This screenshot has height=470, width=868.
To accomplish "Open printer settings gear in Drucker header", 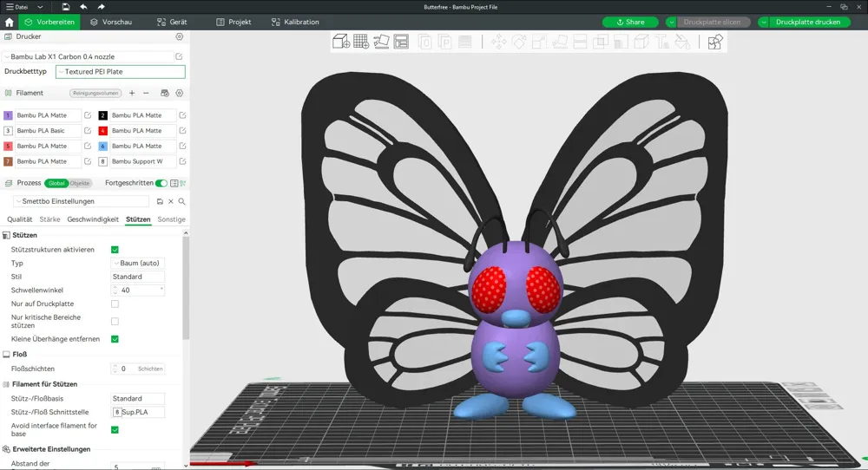I will tap(180, 36).
